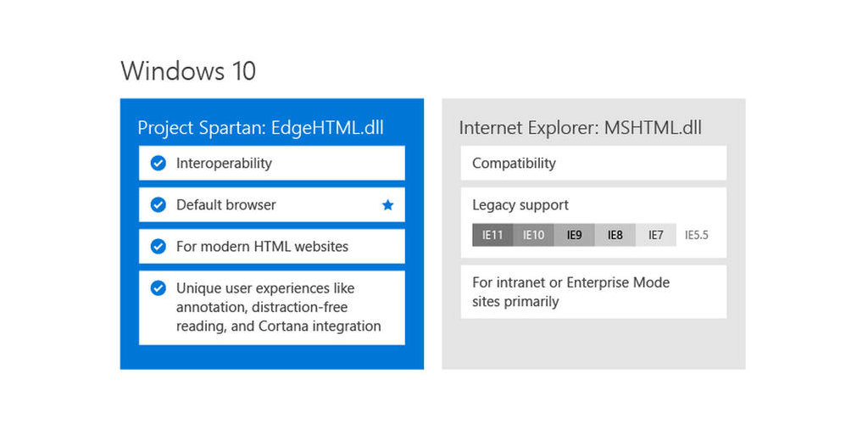Click the checkmark icon beside Interoperability
The image size is (868, 424).
tap(159, 164)
